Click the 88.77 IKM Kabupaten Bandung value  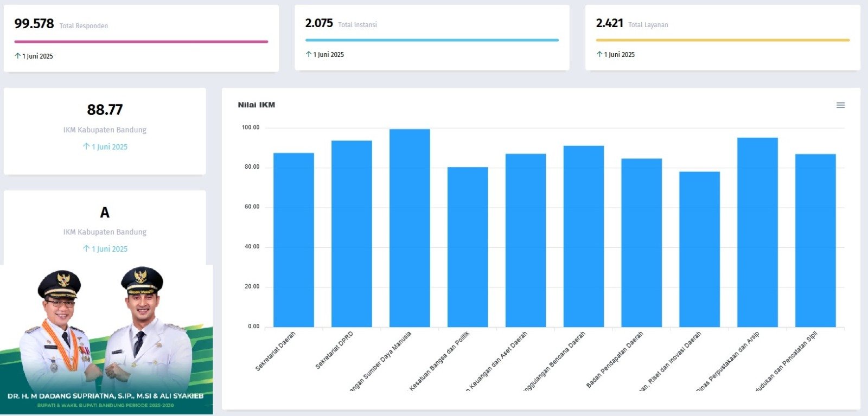(x=105, y=110)
